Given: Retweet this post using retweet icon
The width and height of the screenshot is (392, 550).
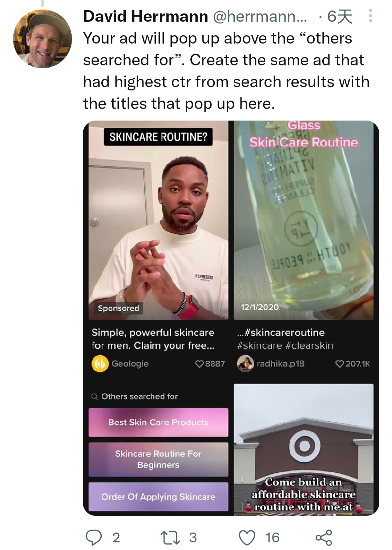Looking at the screenshot, I should (x=170, y=538).
